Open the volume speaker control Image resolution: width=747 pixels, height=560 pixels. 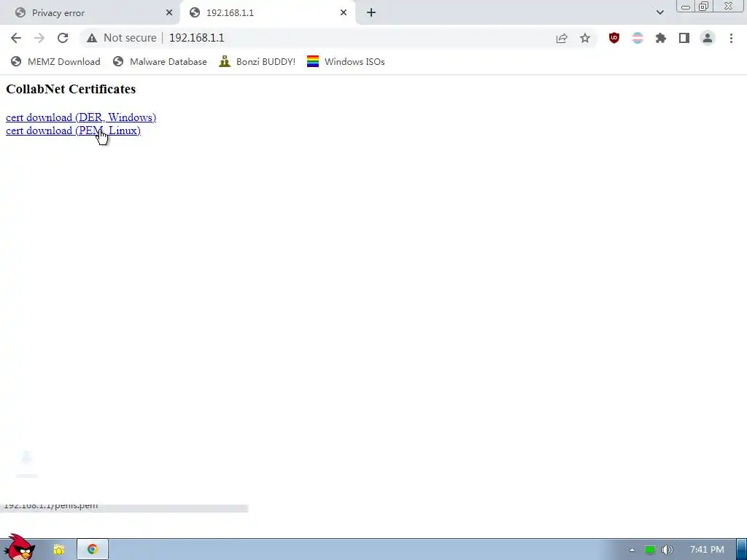(x=667, y=550)
